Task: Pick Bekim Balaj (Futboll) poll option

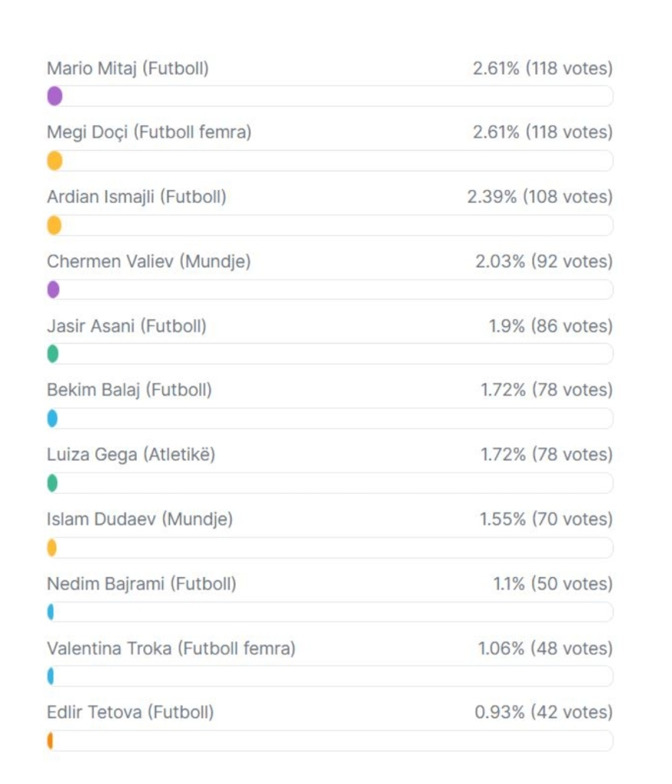Action: (129, 390)
